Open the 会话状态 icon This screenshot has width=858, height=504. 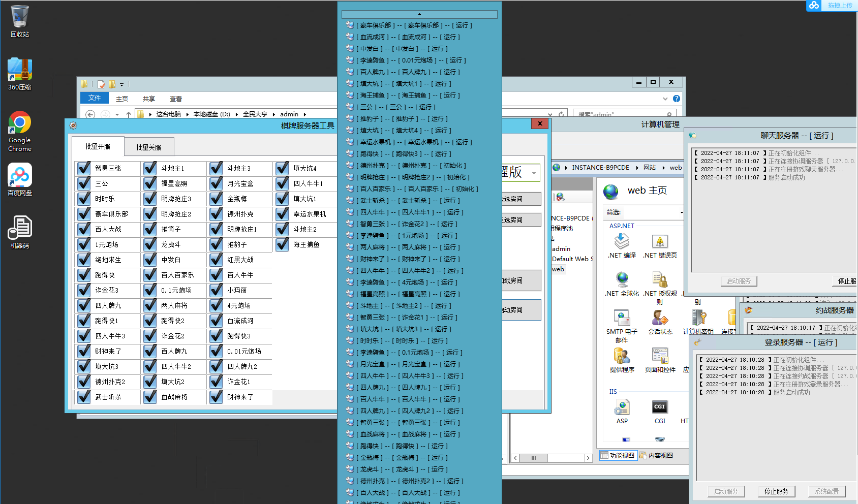(x=660, y=318)
